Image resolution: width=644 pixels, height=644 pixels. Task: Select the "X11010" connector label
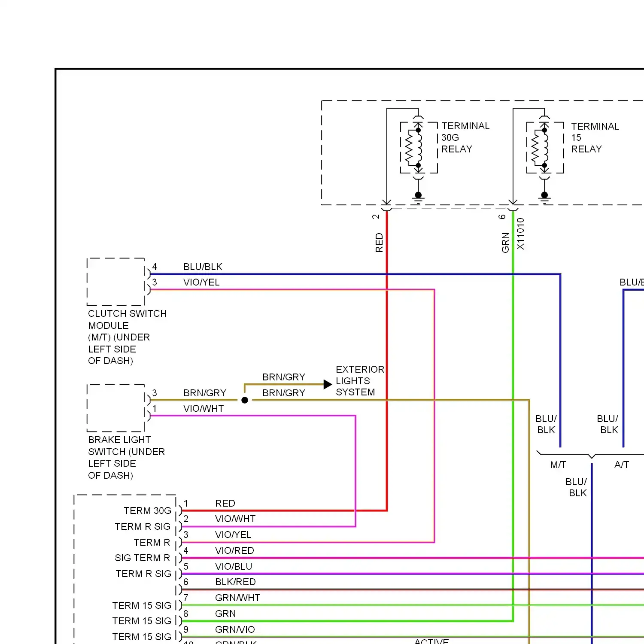click(x=520, y=234)
